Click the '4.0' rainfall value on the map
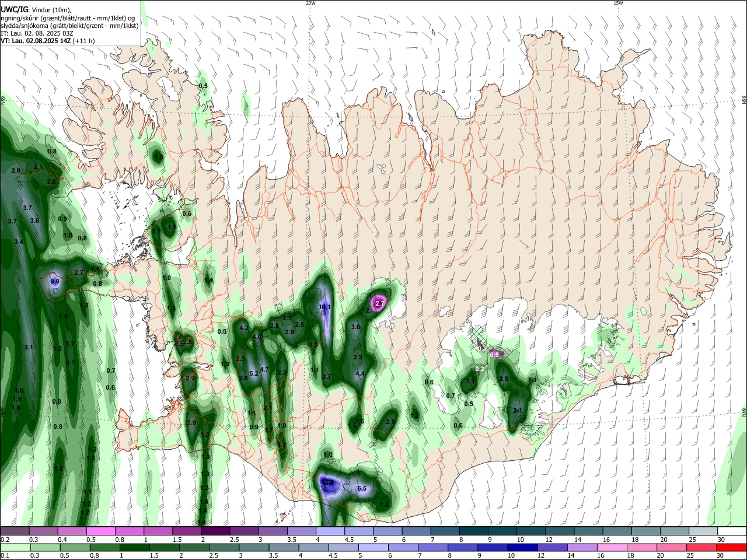This screenshot has height=560, width=747. 256,337
